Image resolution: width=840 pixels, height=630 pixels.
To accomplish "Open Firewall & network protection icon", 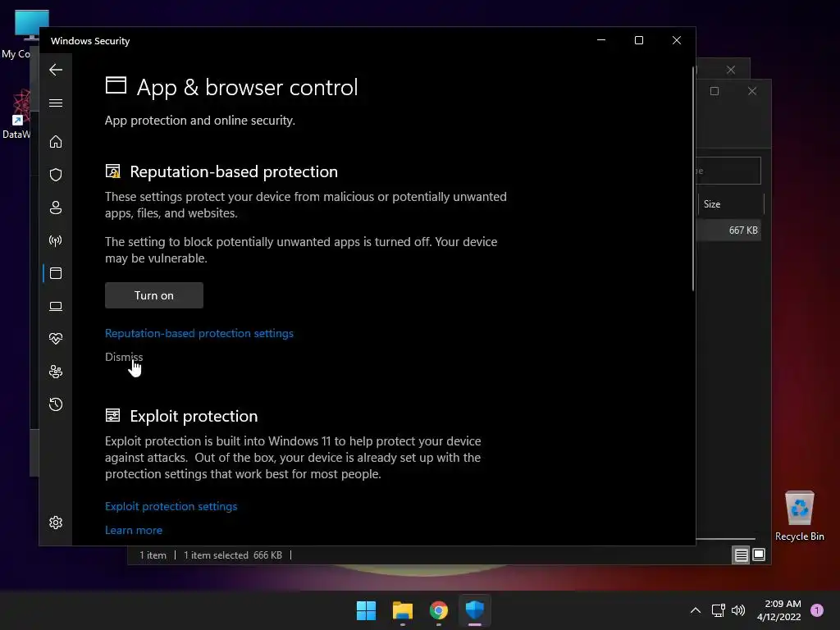I will pos(56,240).
